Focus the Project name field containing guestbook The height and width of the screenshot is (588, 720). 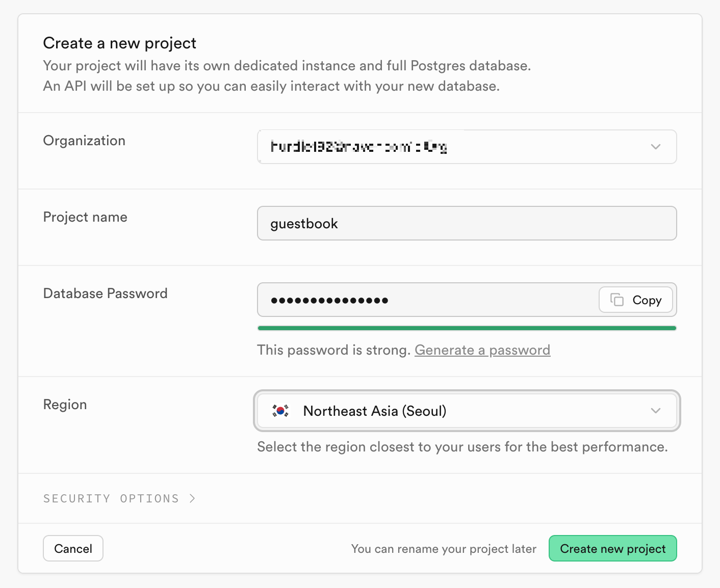click(467, 223)
